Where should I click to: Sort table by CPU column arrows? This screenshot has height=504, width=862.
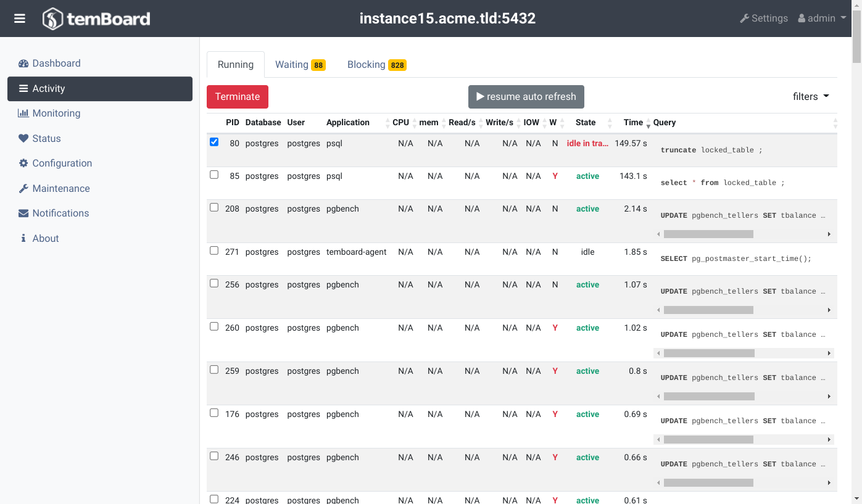(414, 123)
